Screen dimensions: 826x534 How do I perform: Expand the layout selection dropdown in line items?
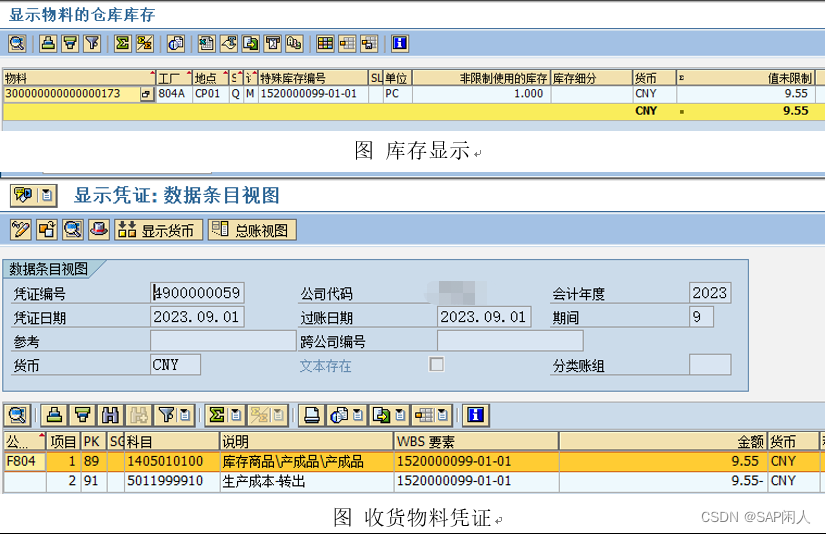click(x=443, y=416)
